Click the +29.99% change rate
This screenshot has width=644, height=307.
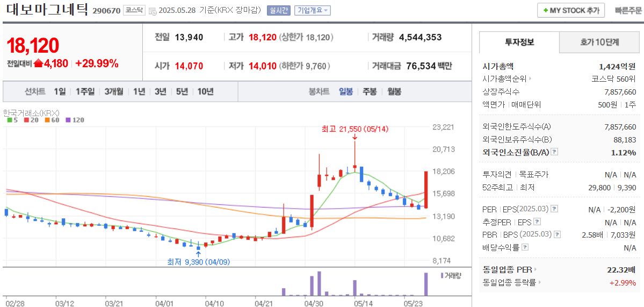pos(97,63)
